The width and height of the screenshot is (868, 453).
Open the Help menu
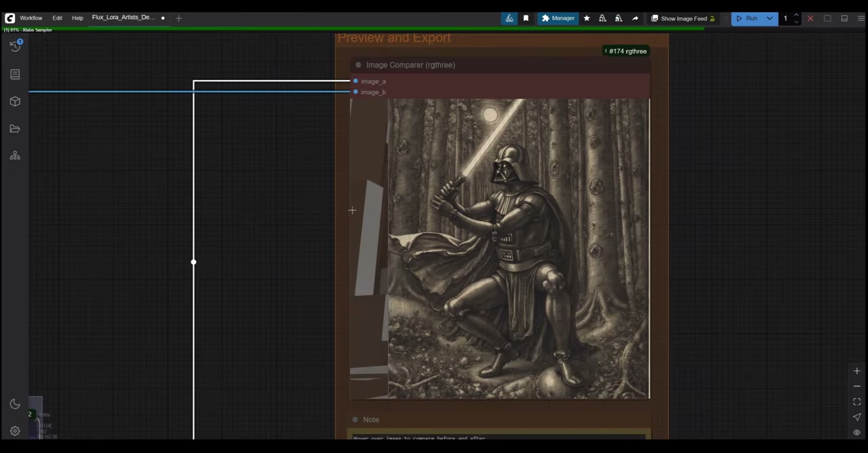77,18
